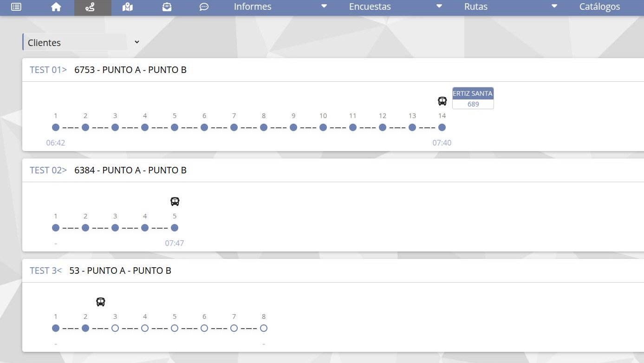The height and width of the screenshot is (363, 644).
Task: Select empty stop 8 on TEST 3 timeline
Action: click(x=264, y=328)
